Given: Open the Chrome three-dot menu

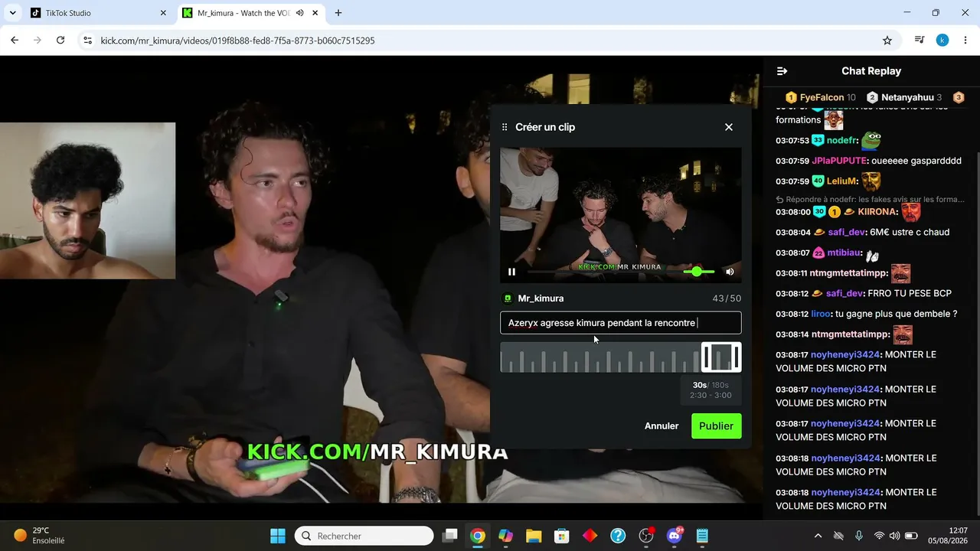Looking at the screenshot, I should coord(965,41).
